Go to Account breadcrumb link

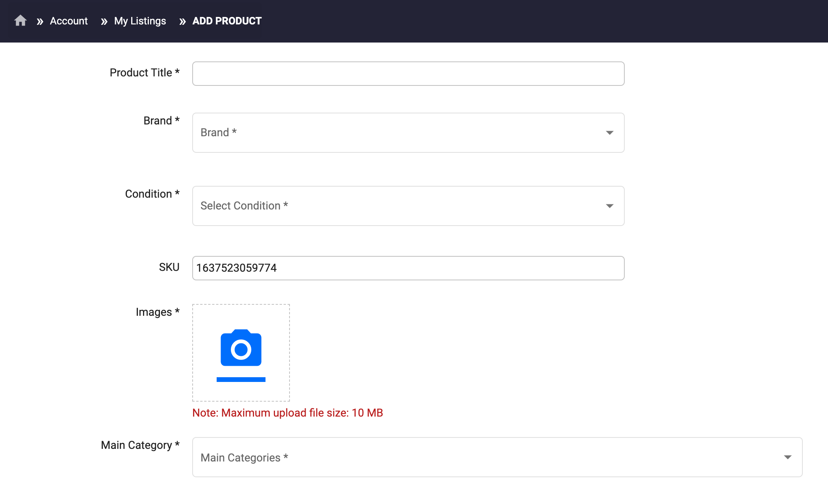click(69, 21)
